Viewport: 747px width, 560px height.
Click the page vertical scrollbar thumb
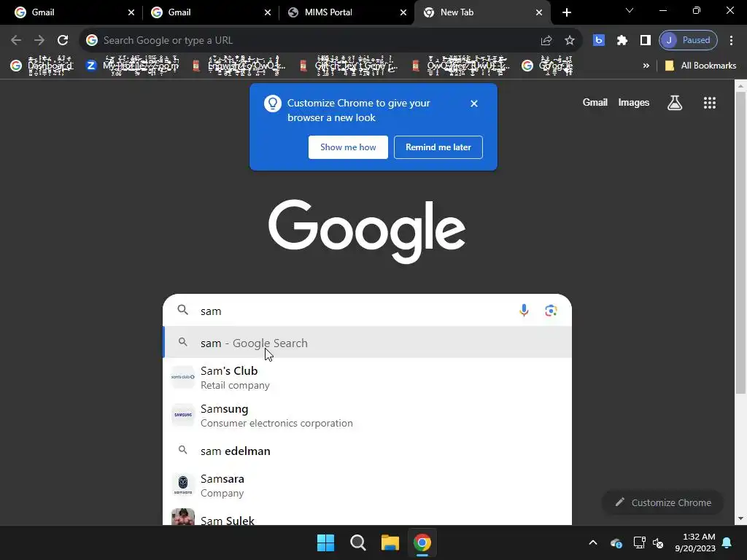pos(740,243)
